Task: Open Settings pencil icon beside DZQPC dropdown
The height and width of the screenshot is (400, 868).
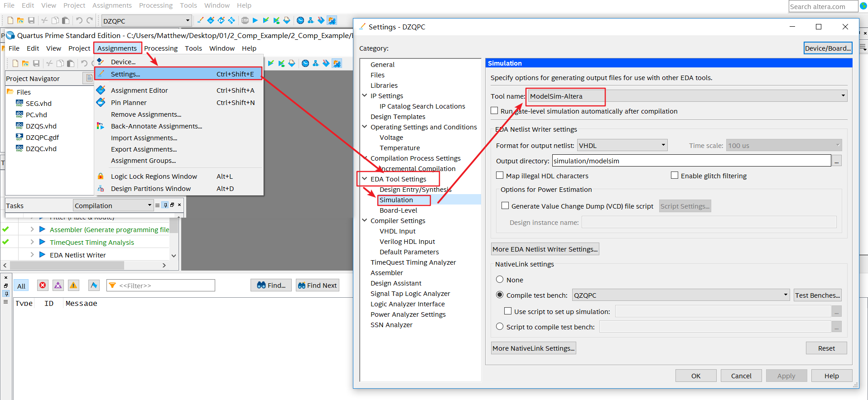Action: [x=200, y=20]
